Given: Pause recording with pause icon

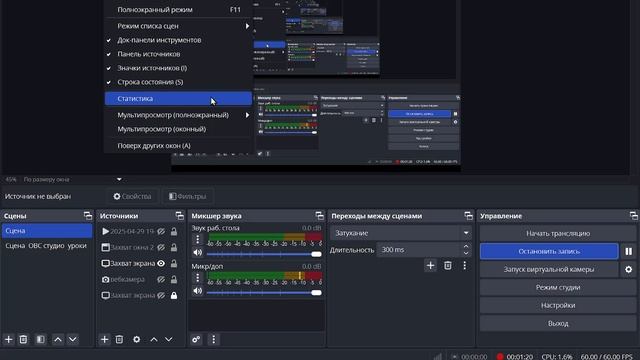Looking at the screenshot, I should click(629, 251).
